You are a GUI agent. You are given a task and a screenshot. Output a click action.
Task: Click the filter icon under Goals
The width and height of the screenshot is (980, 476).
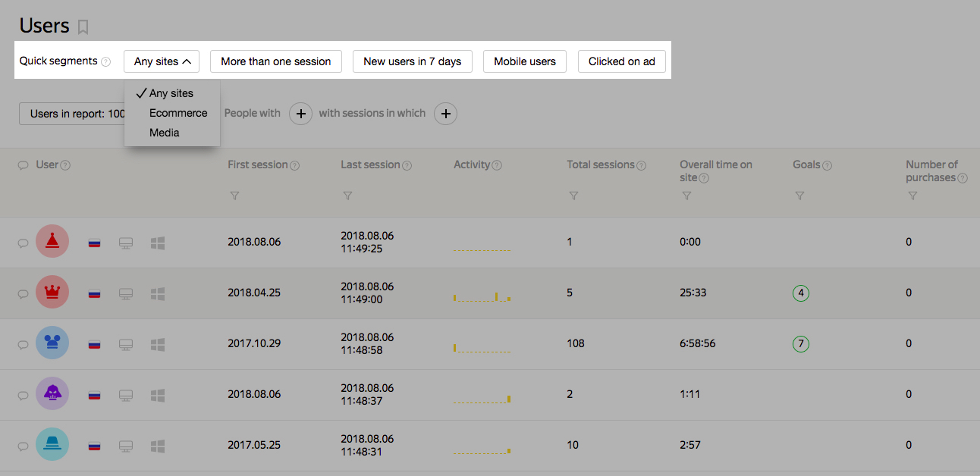pos(799,196)
